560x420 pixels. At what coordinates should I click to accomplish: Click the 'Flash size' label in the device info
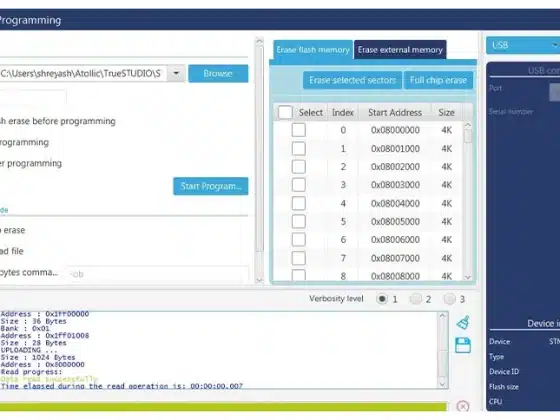click(504, 387)
